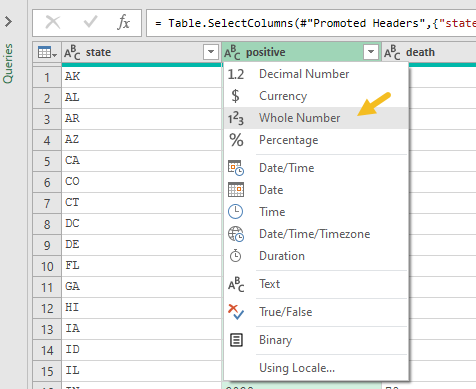Select row number 15

pos(47,372)
